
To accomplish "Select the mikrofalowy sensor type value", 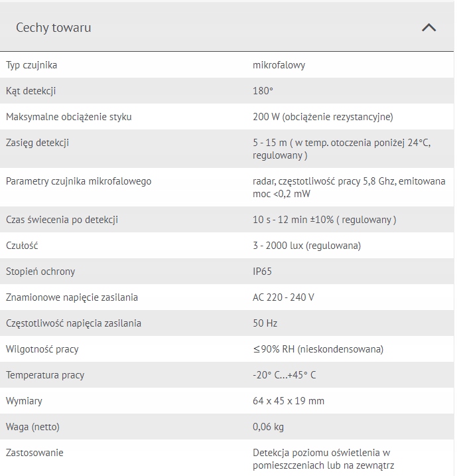I will point(279,65).
